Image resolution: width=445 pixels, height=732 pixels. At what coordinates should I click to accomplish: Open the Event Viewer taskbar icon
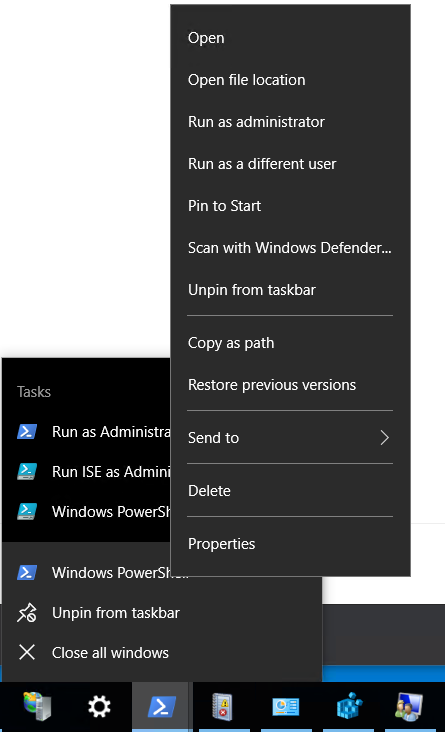click(x=222, y=707)
